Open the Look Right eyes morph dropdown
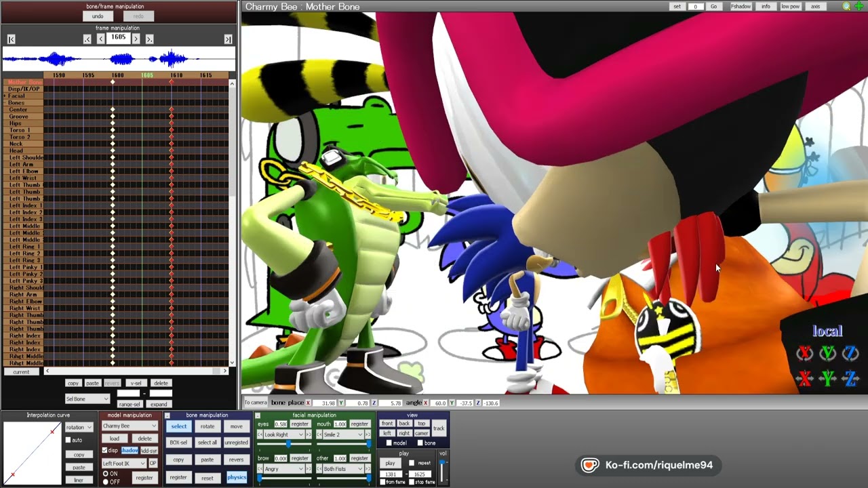Viewport: 868px width, 488px height. (x=283, y=434)
